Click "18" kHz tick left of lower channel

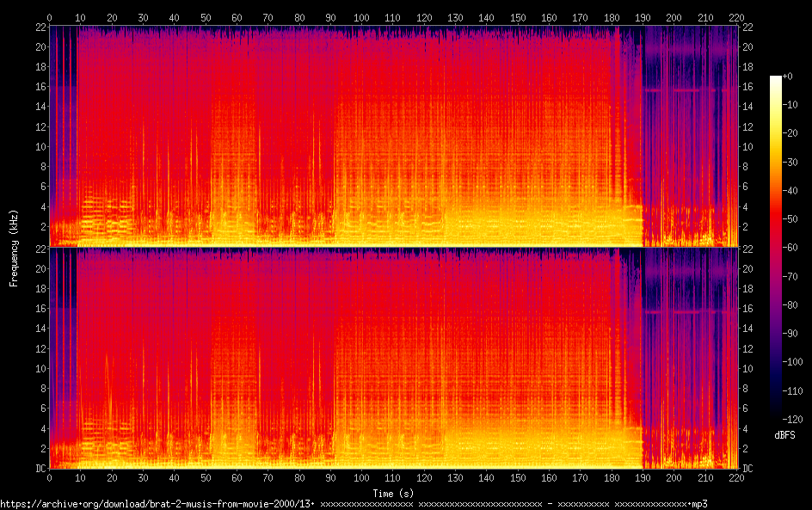click(x=41, y=288)
